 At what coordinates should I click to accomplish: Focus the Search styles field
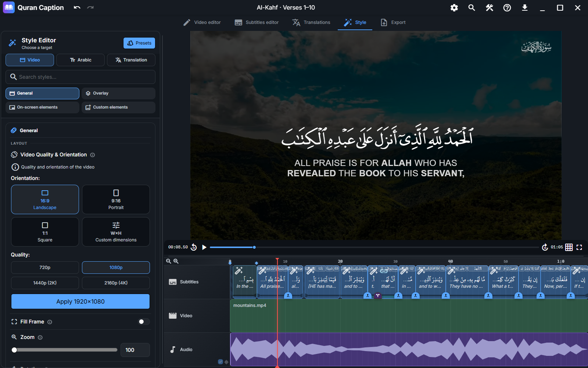(80, 77)
